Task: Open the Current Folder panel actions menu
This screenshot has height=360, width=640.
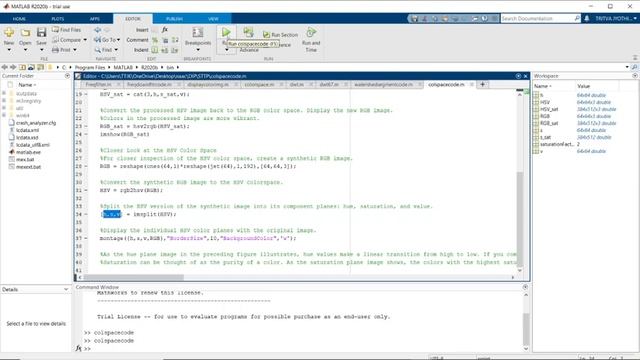Action: click(x=67, y=76)
